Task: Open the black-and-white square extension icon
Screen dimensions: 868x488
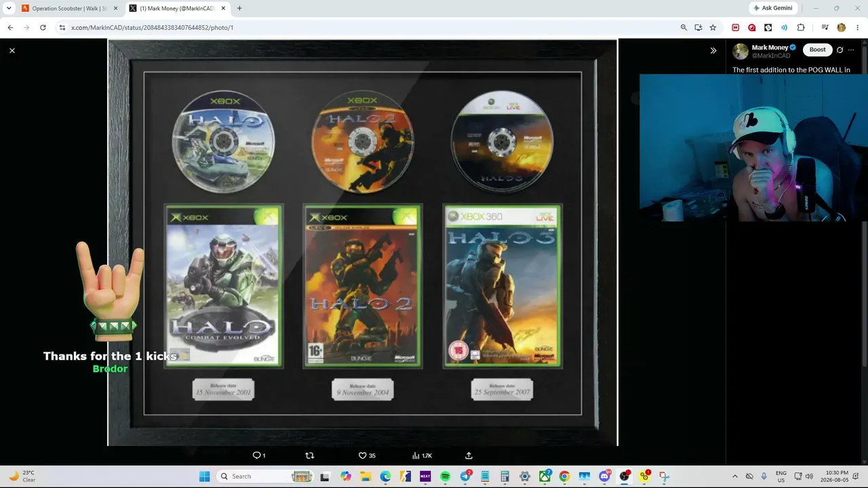Action: point(768,28)
